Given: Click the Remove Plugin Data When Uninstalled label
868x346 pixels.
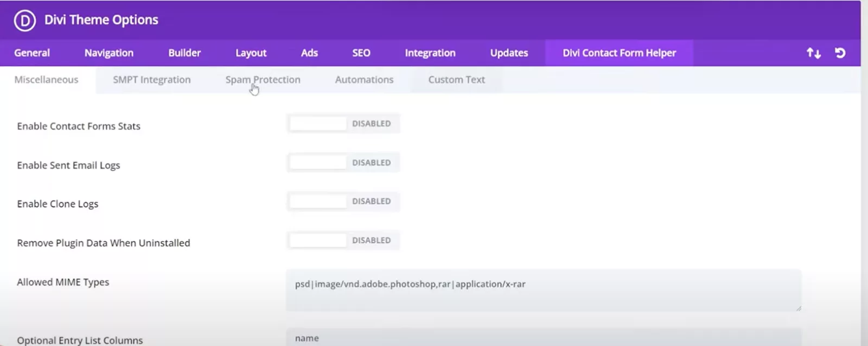Looking at the screenshot, I should coord(104,243).
